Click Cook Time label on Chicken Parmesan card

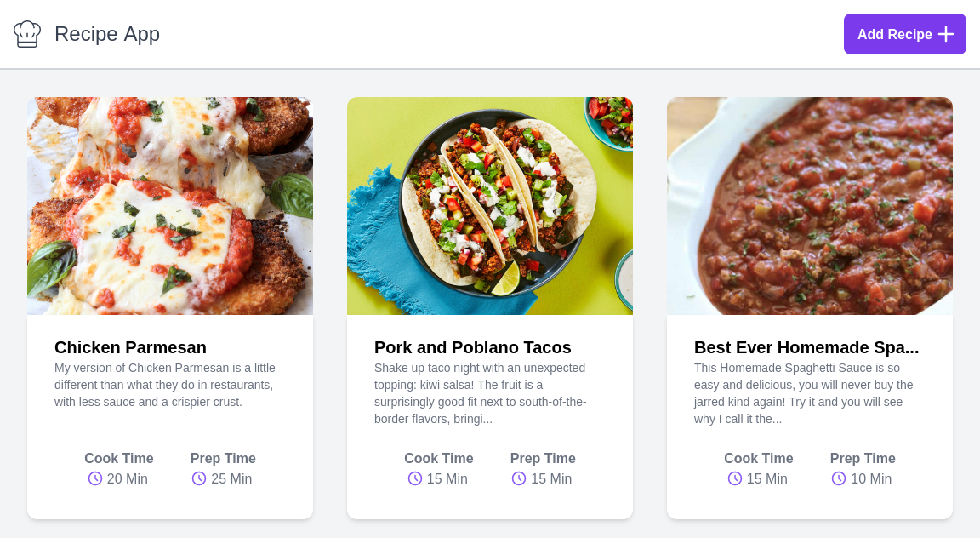119,458
